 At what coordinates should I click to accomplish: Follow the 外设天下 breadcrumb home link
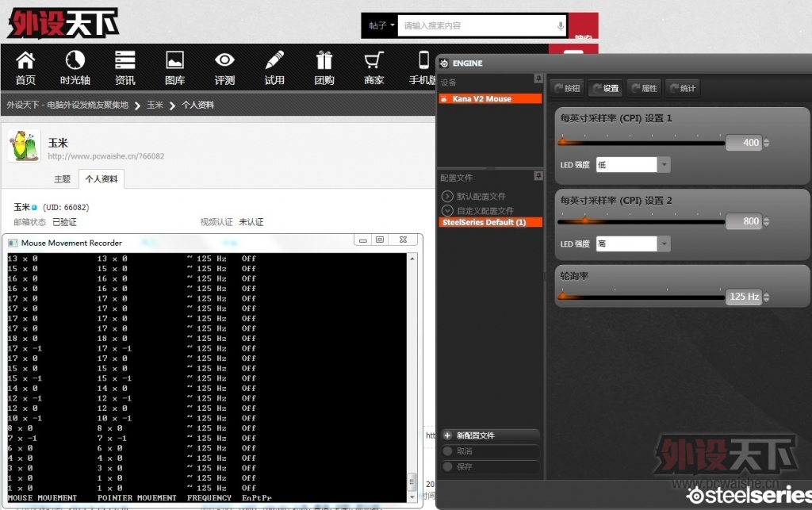coord(67,105)
